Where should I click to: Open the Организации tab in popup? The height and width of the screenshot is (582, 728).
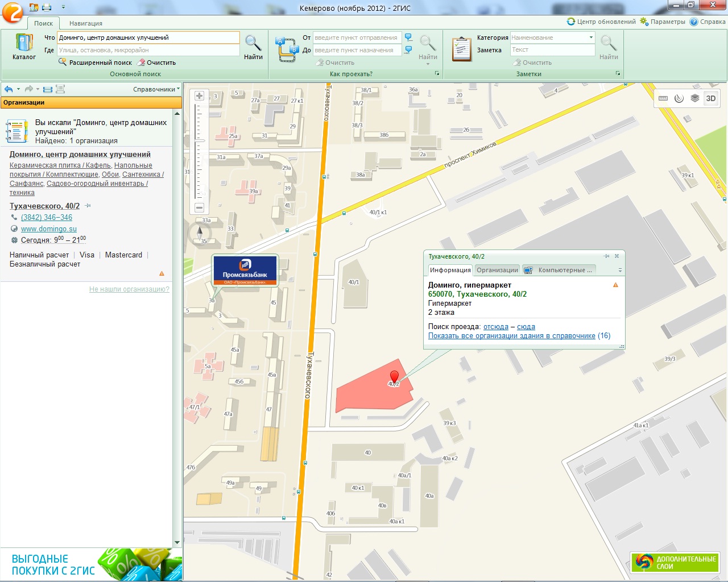pyautogui.click(x=497, y=270)
